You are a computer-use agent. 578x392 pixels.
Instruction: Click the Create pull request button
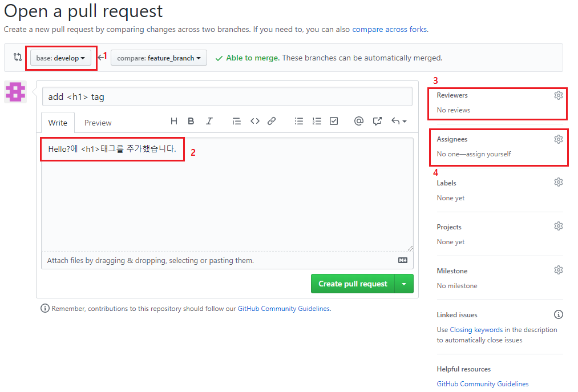(353, 284)
